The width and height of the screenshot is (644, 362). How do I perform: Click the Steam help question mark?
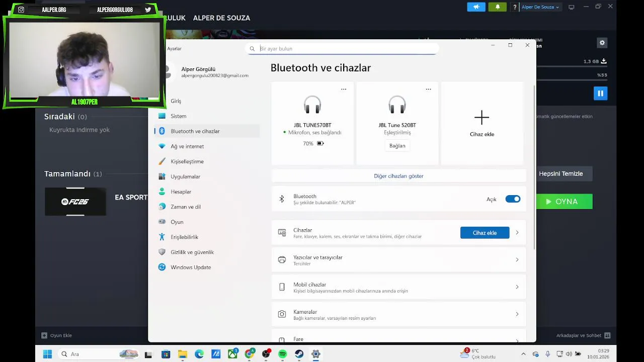(x=515, y=7)
